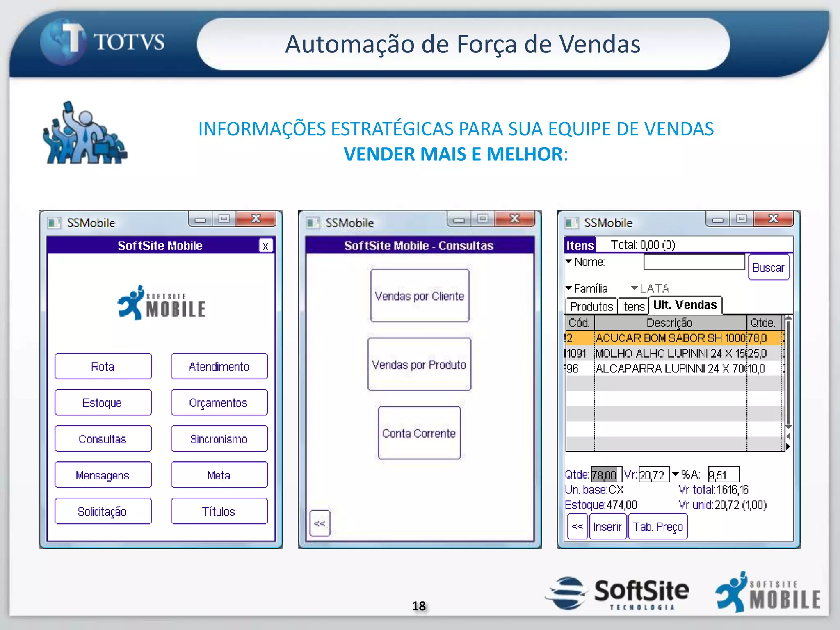Image resolution: width=840 pixels, height=630 pixels.
Task: Expand the Nome search-type dropdown arrow
Action: pos(568,261)
